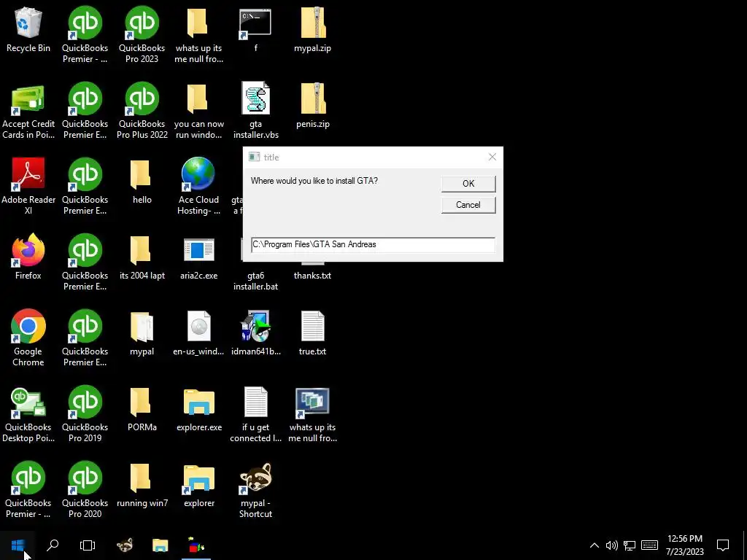Open File Explorer from the taskbar
The width and height of the screenshot is (747, 560).
160,545
